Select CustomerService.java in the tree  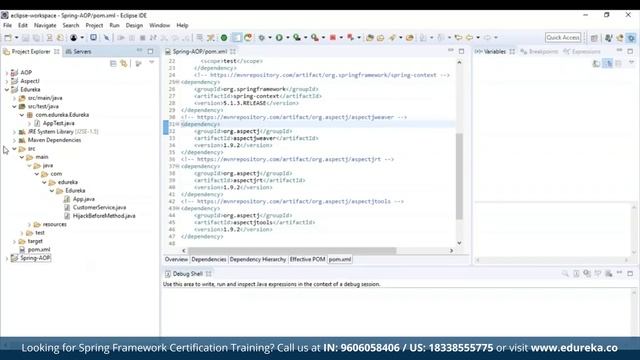click(x=96, y=207)
